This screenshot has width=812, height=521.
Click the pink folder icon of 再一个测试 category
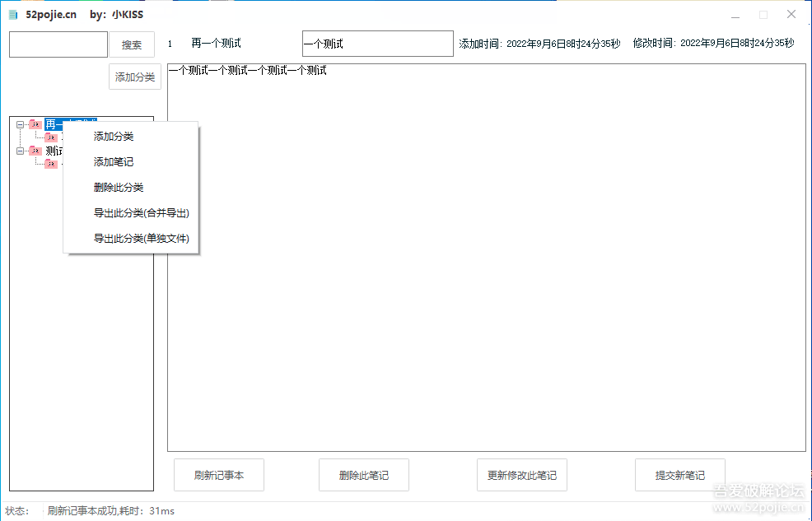[35, 124]
